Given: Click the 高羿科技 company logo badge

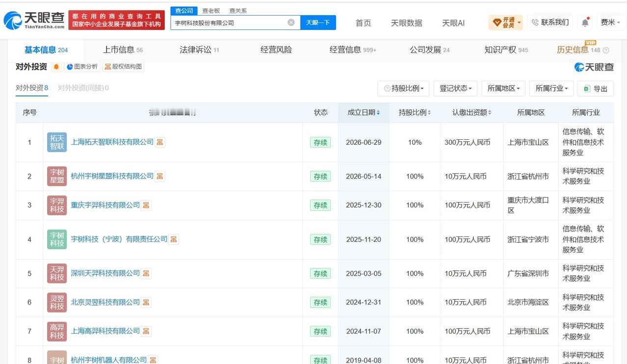Looking at the screenshot, I should tap(57, 331).
